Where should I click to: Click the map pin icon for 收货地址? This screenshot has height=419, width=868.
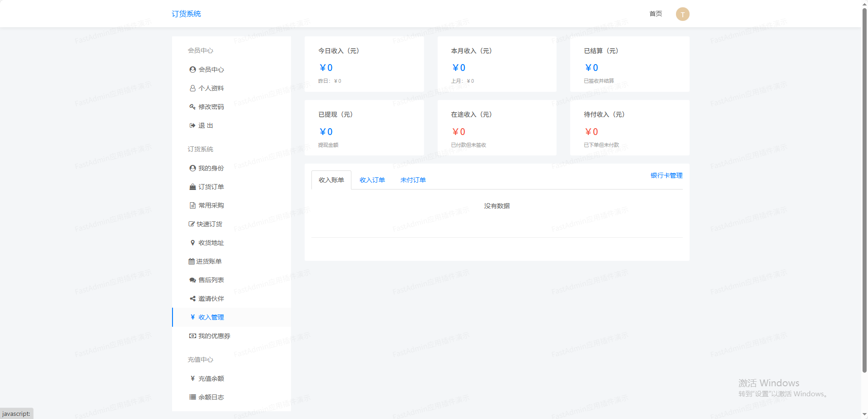192,243
